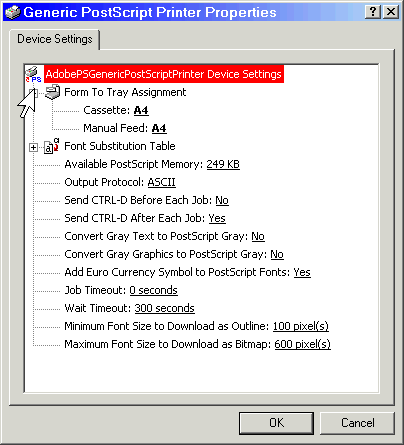Edit the 249 KB memory value
The image size is (404, 445).
click(x=223, y=164)
